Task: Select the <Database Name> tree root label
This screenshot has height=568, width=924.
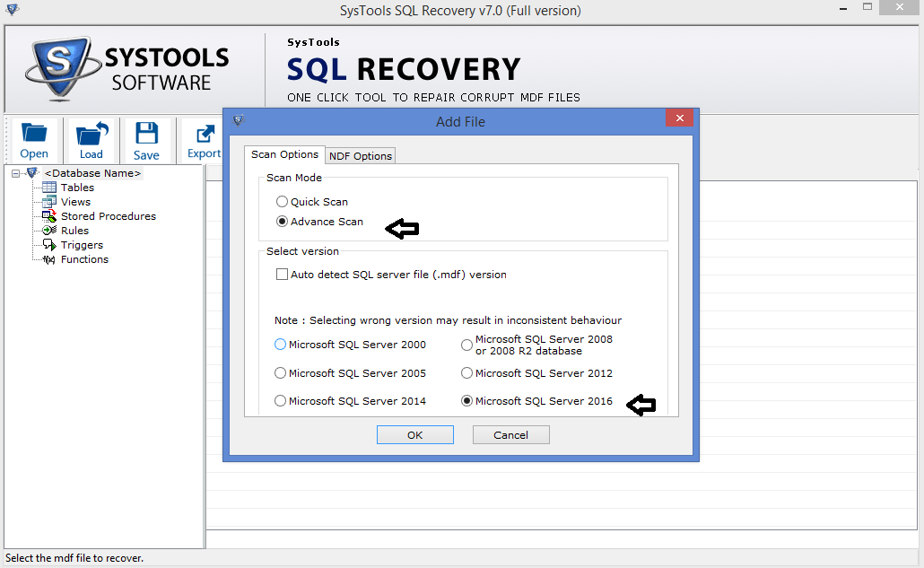Action: 92,173
